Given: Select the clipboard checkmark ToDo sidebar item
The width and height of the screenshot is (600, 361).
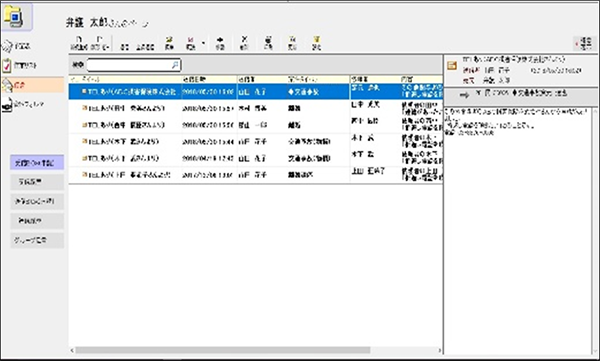Looking at the screenshot, I should point(21,65).
